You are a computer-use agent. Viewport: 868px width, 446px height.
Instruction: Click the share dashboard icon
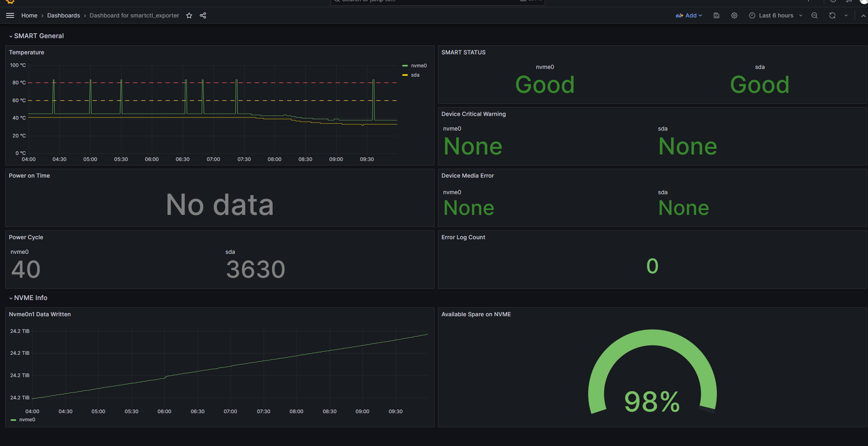(203, 15)
